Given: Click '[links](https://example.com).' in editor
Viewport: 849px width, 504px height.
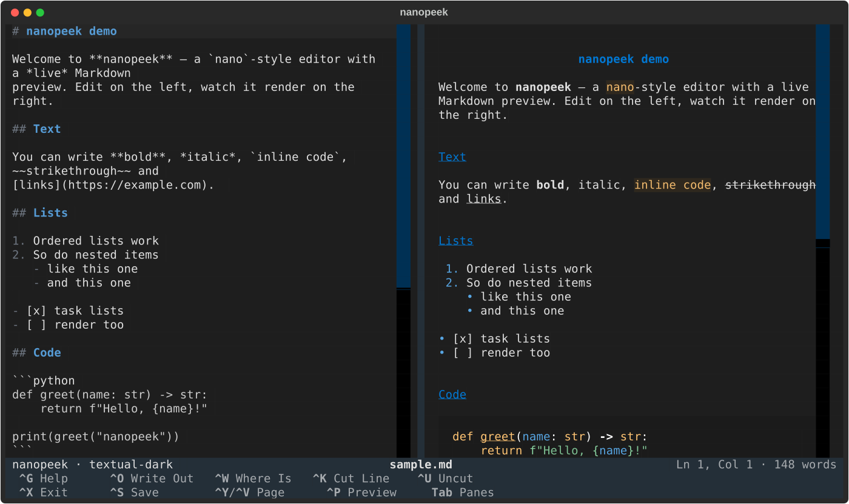Looking at the screenshot, I should click(x=113, y=184).
